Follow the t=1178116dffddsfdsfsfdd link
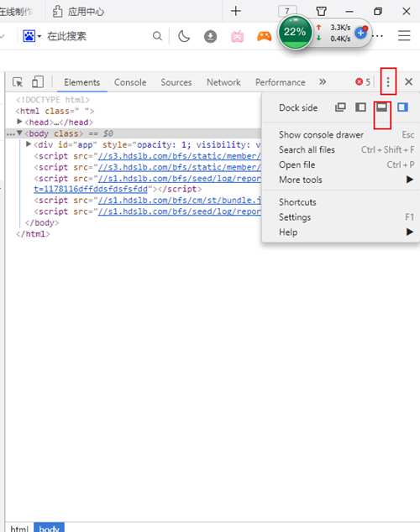The height and width of the screenshot is (532, 420). point(91,189)
